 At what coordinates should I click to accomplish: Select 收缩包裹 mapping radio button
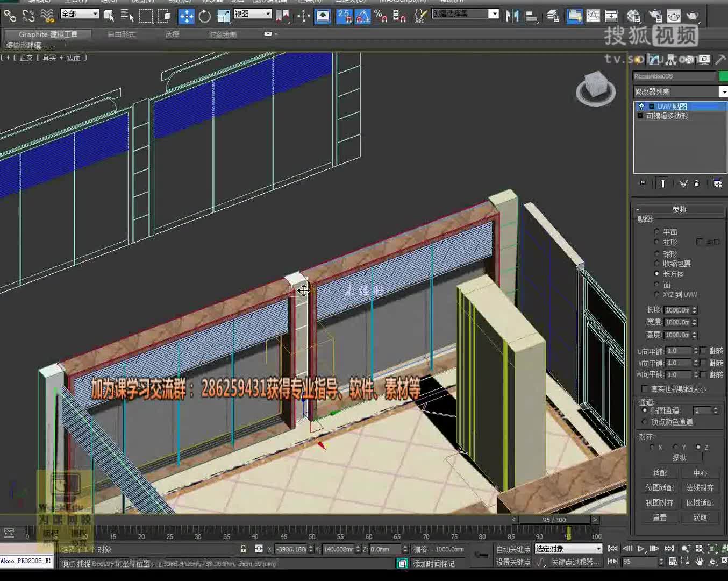pyautogui.click(x=656, y=263)
